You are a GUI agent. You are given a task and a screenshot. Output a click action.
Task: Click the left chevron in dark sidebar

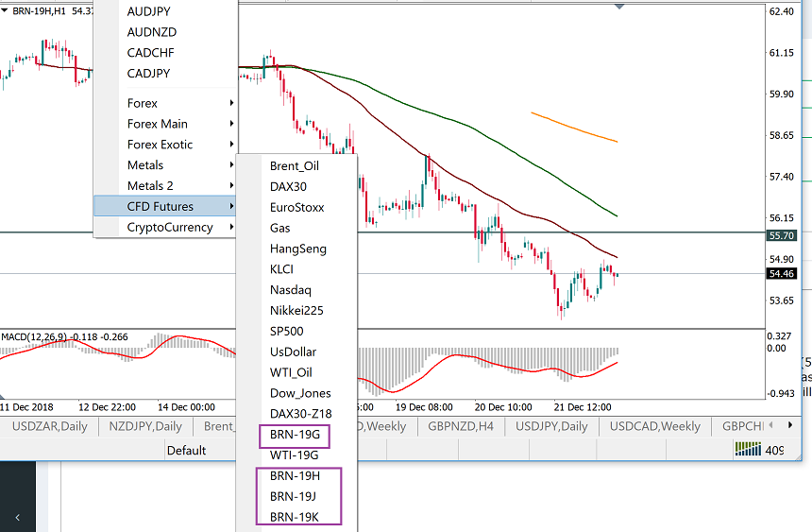point(15,518)
